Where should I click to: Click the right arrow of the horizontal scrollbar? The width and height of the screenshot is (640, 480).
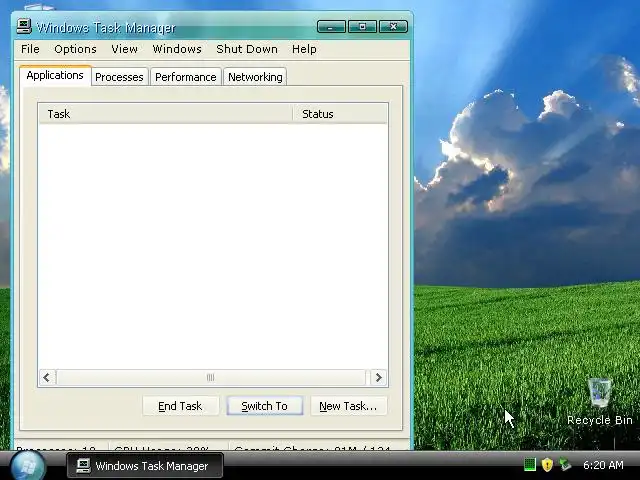click(x=378, y=378)
